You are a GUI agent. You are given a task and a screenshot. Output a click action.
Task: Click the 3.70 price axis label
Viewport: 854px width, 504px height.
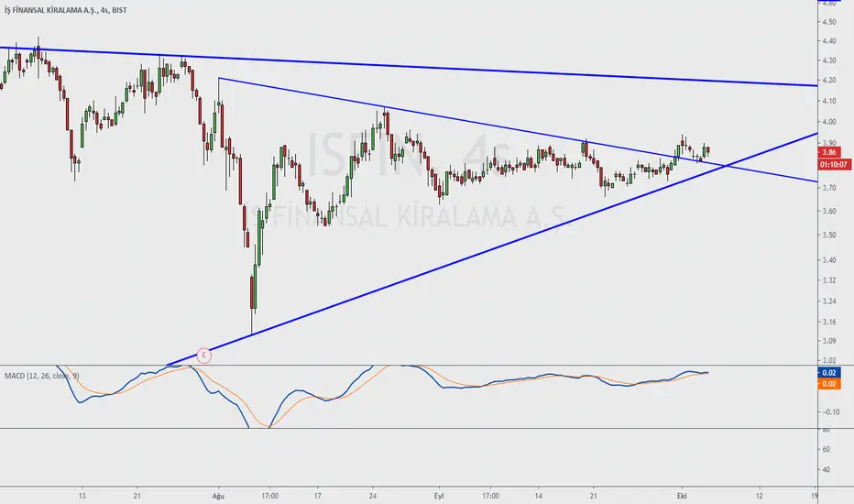tap(829, 188)
